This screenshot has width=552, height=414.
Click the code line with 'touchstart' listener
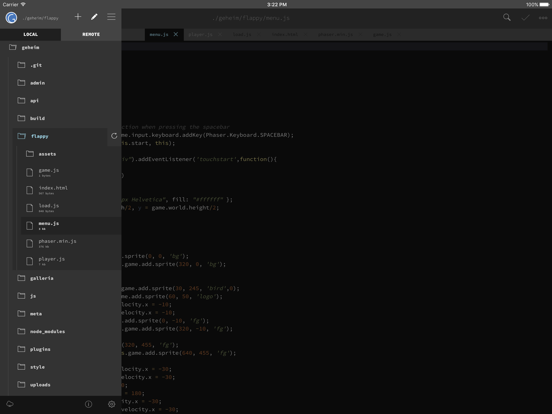(x=199, y=159)
